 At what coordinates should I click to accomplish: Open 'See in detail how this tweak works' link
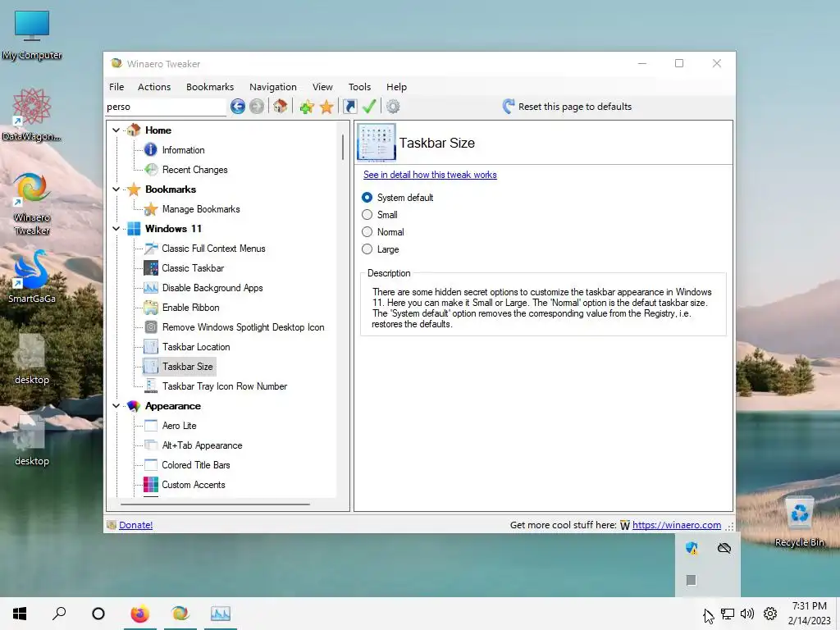(430, 175)
